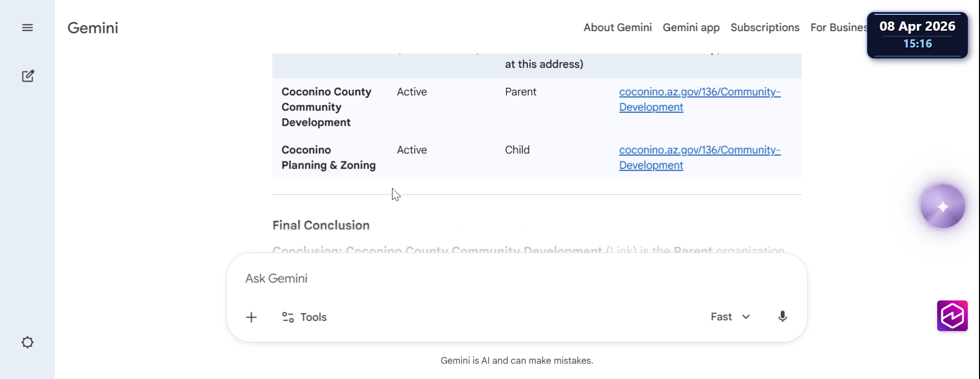
Task: Open the hamburger main menu
Action: click(x=28, y=28)
